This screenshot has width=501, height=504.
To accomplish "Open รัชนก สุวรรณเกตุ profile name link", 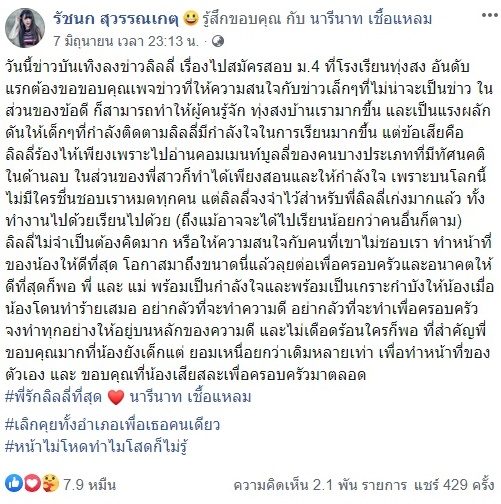I will point(116,19).
